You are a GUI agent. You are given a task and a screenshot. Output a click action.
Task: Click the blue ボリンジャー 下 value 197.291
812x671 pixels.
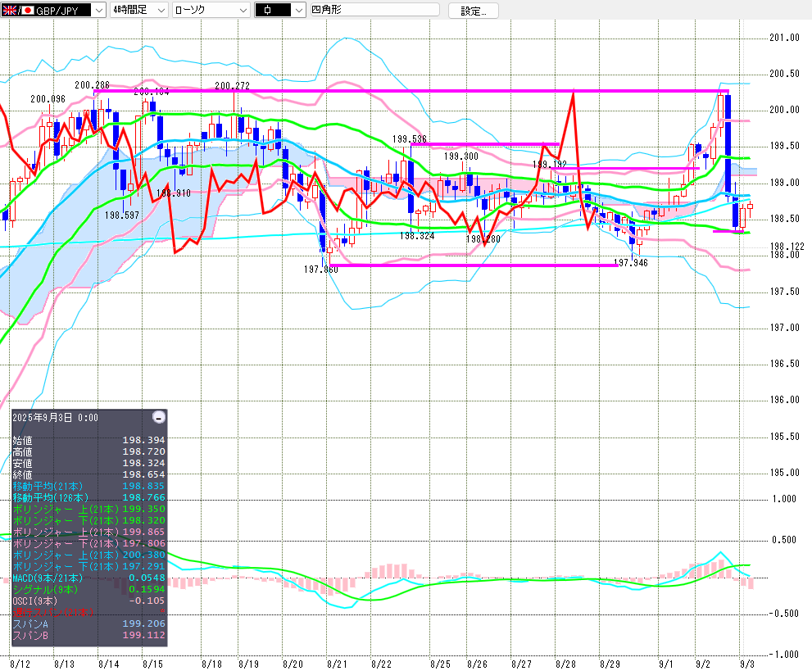pos(143,566)
